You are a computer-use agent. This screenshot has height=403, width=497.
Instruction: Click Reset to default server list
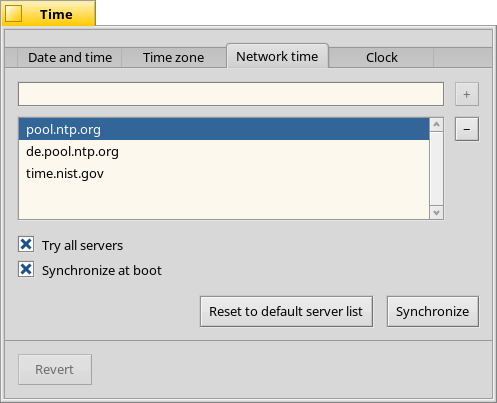286,312
